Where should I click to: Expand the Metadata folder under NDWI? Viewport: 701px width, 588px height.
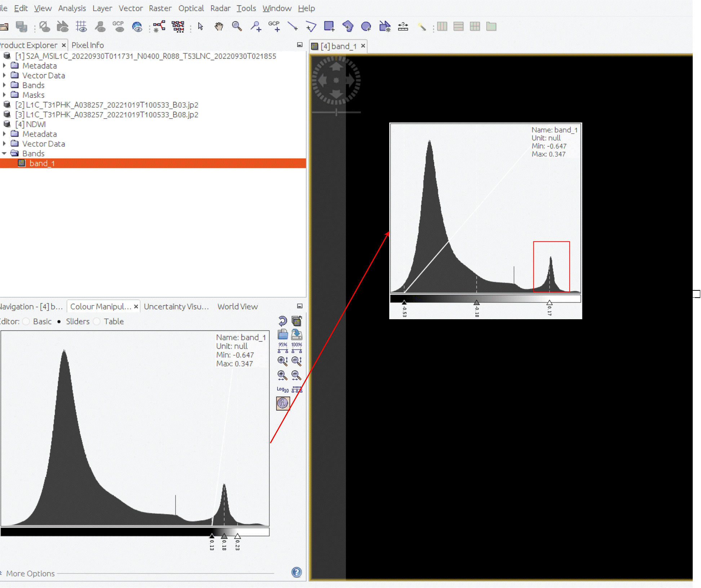(5, 134)
